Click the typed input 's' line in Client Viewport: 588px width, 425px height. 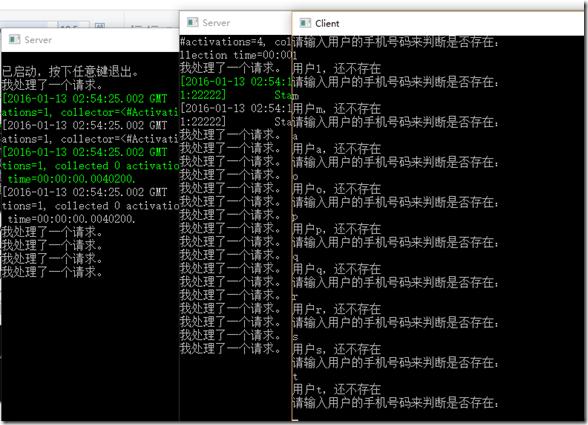pyautogui.click(x=296, y=337)
